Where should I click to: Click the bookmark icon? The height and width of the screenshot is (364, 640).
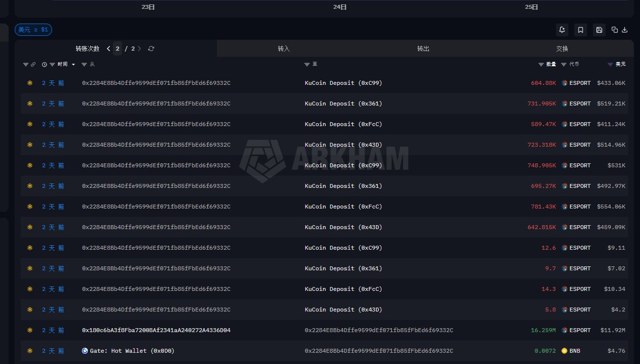click(581, 30)
